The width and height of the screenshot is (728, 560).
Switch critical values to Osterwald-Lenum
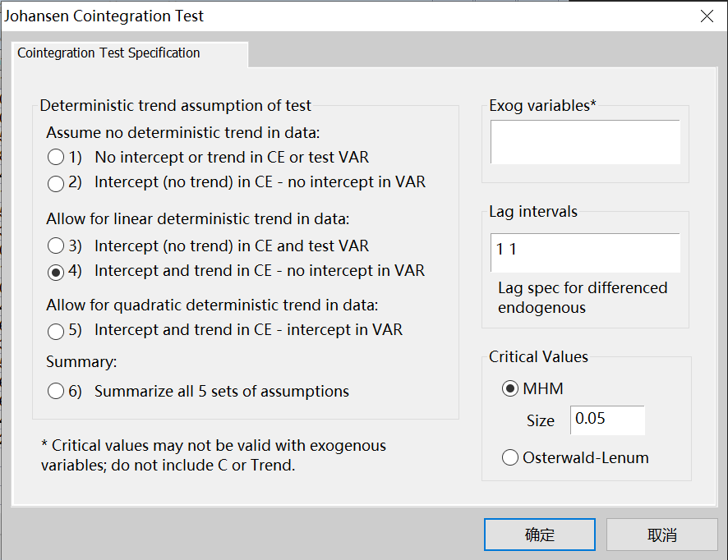pyautogui.click(x=510, y=458)
